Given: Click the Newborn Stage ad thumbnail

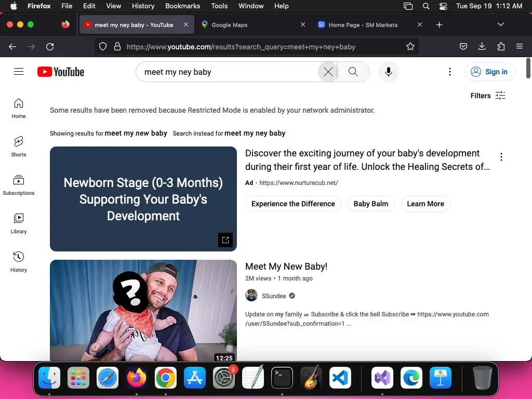Looking at the screenshot, I should [x=143, y=199].
